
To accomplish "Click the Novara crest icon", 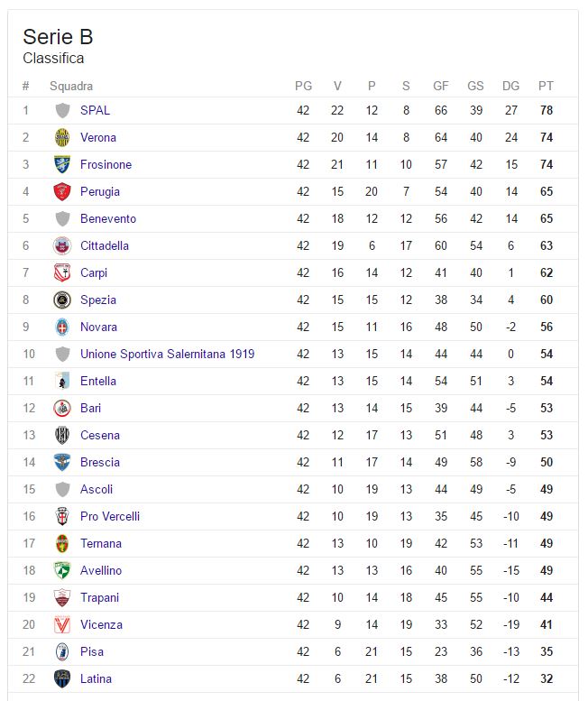I will [x=62, y=327].
